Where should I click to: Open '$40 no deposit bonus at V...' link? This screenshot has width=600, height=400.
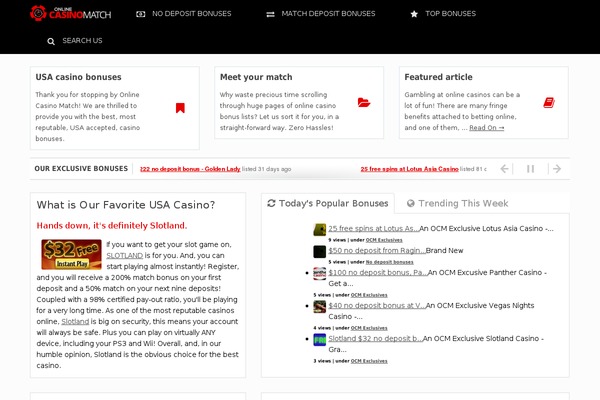click(377, 305)
